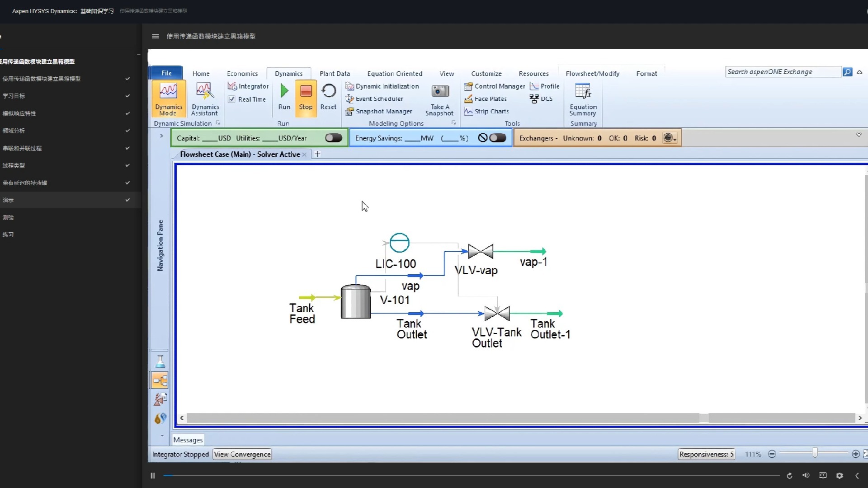Screen dimensions: 868x488
Task: Click the View Convergence button
Action: coord(242,454)
